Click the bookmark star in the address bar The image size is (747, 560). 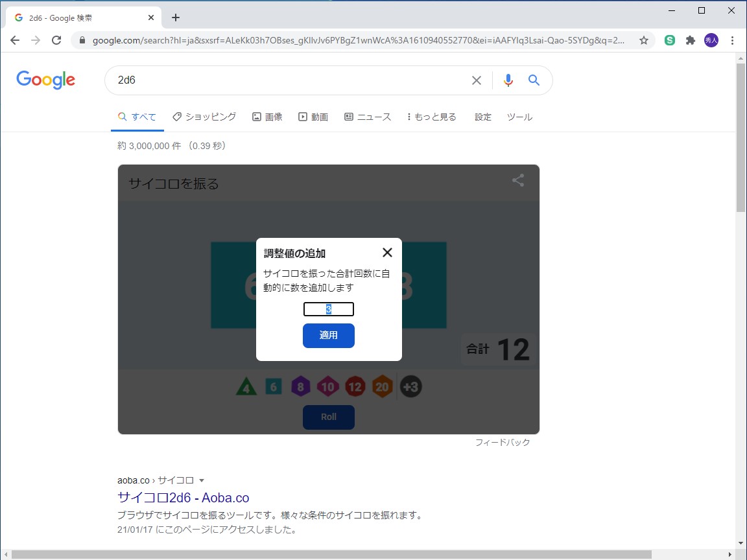click(x=643, y=40)
